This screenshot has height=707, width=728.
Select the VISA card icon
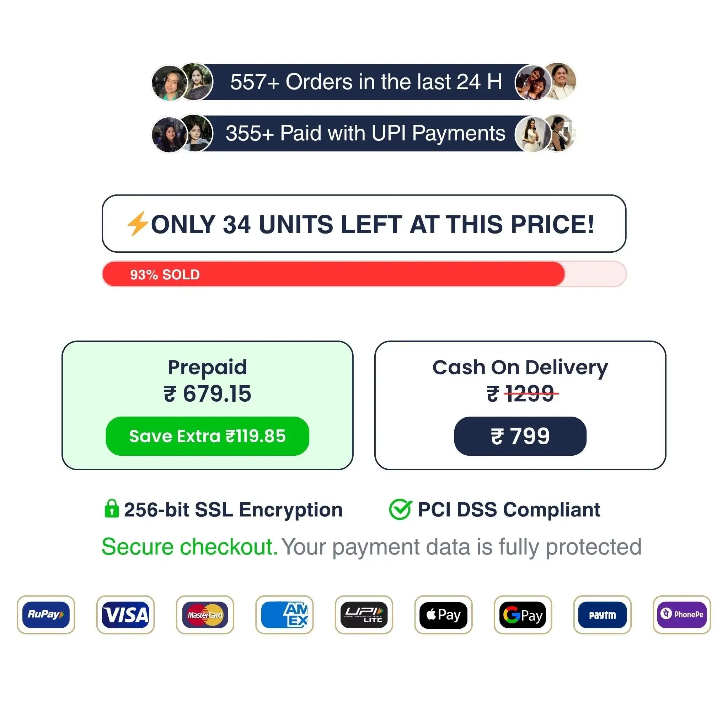coord(125,615)
